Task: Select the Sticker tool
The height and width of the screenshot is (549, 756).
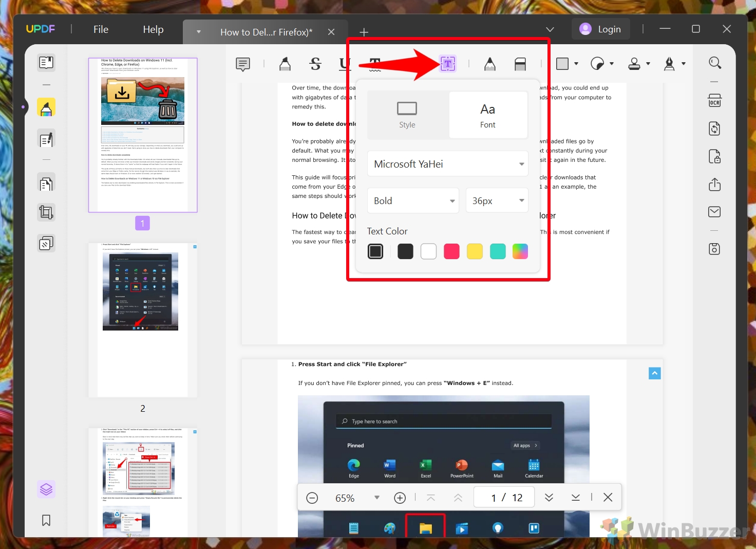Action: pyautogui.click(x=597, y=64)
